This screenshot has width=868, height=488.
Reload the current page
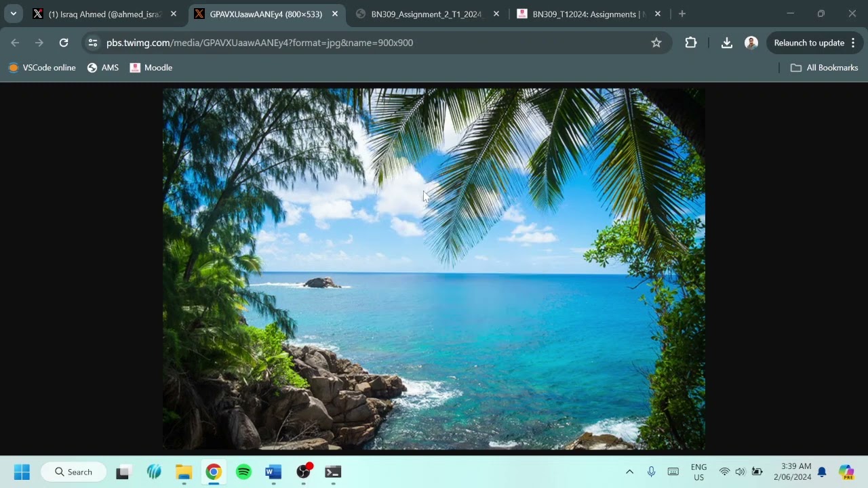click(64, 43)
